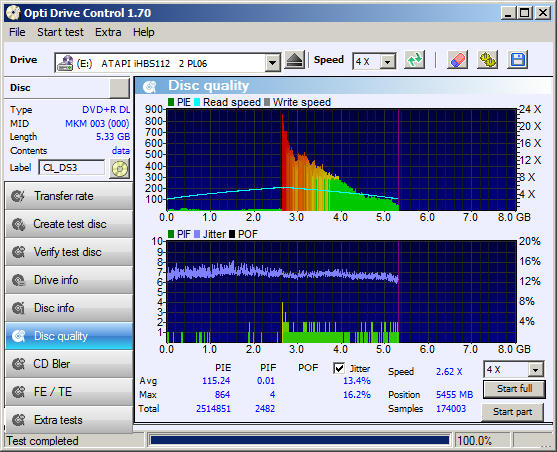Screen dimensions: 557x452
Task: Click the test progress bar
Action: (x=300, y=440)
